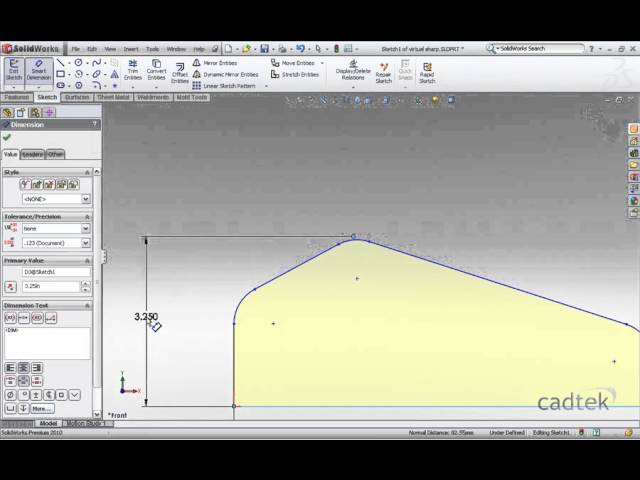Image resolution: width=640 pixels, height=480 pixels.
Task: Click the New document icon
Action: [x=229, y=49]
